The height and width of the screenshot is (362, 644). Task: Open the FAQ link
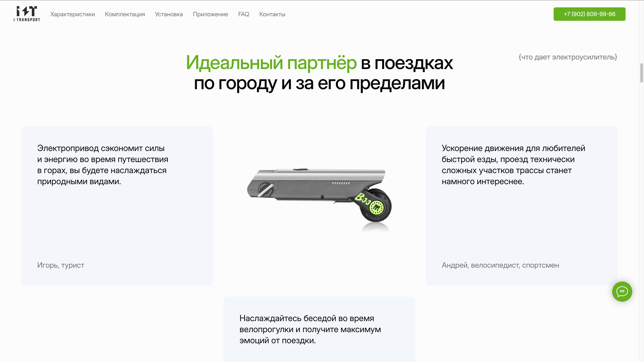pos(244,14)
